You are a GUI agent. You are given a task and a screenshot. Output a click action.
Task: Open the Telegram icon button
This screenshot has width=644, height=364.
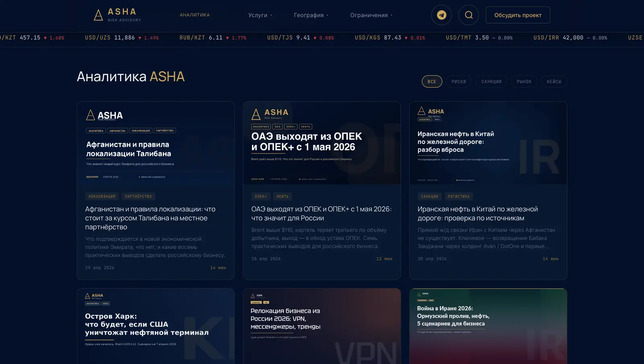[442, 15]
